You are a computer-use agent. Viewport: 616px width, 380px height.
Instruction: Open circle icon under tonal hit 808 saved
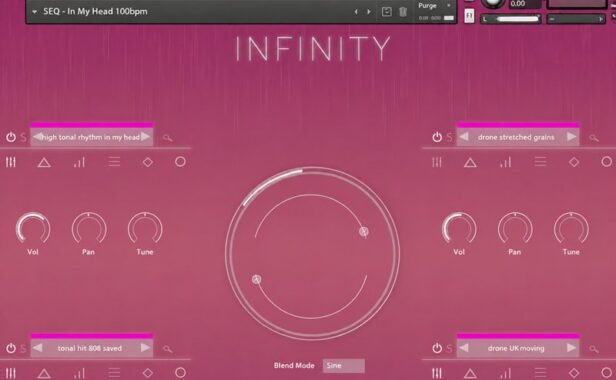pyautogui.click(x=180, y=373)
